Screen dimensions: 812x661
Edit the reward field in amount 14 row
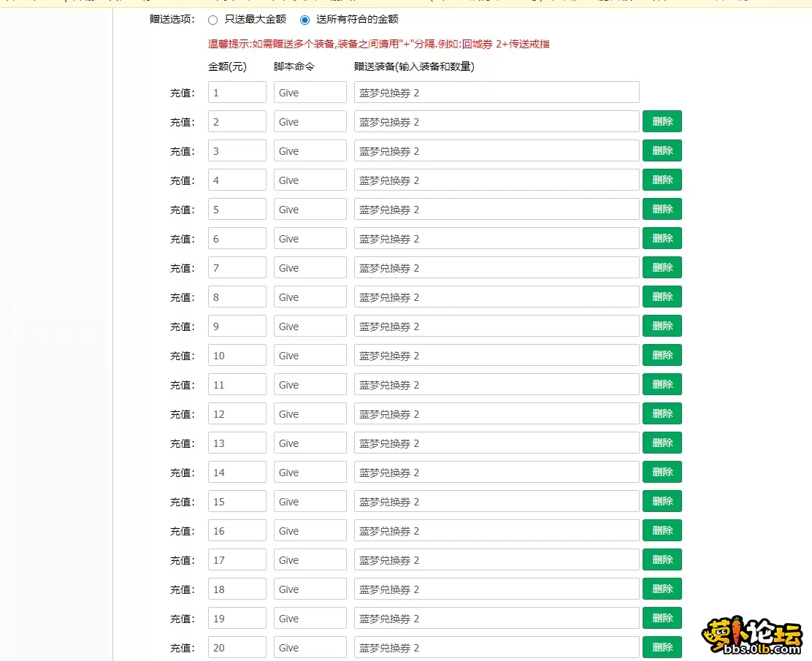point(497,472)
